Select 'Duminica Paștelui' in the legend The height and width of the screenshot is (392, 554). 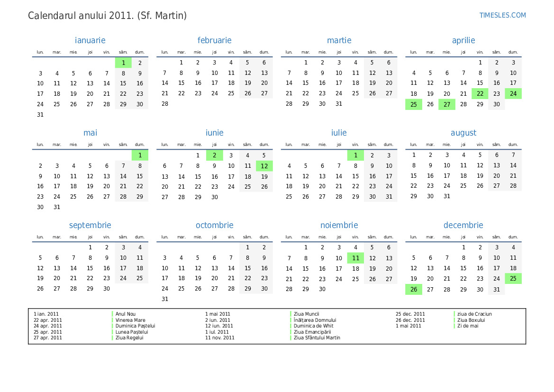135,326
